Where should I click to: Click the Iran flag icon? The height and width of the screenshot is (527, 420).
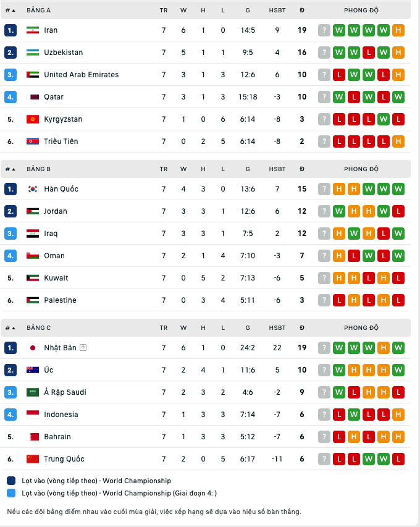(33, 30)
